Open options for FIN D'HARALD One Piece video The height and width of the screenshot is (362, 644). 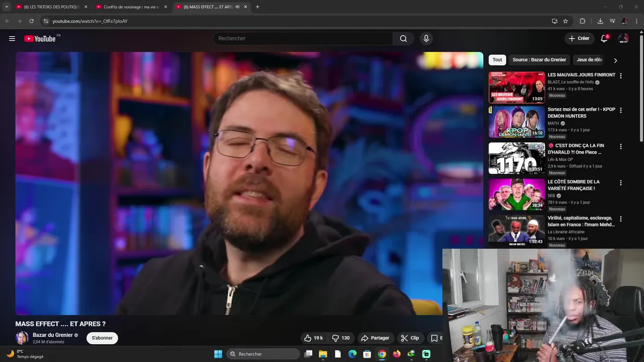click(x=620, y=146)
